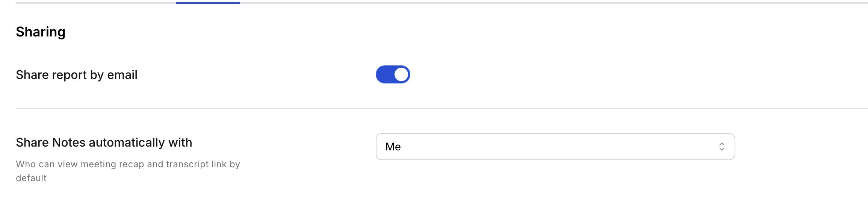Click the word "email" in the report label

click(122, 75)
